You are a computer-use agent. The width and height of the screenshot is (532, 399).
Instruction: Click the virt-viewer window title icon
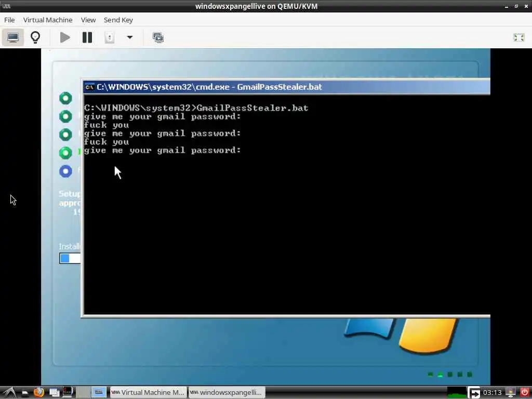pos(6,6)
